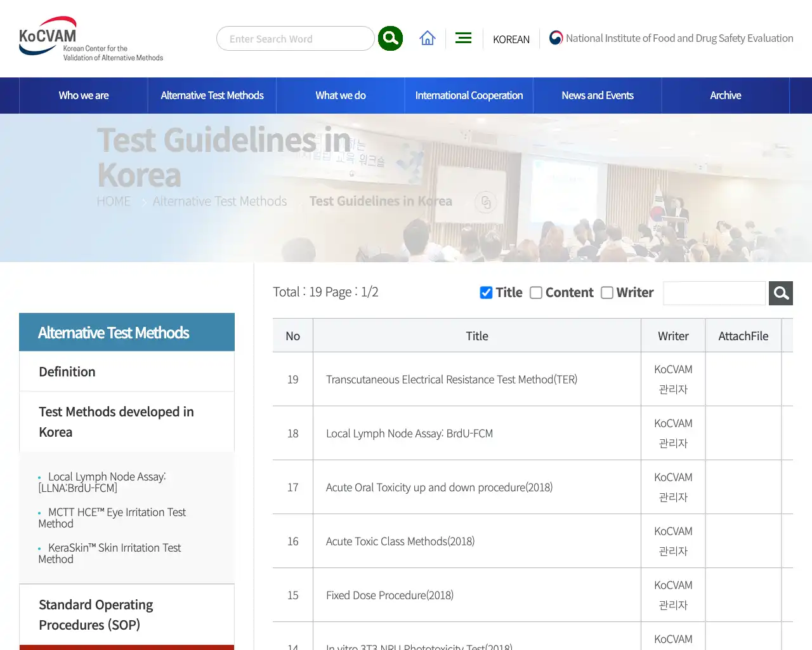The height and width of the screenshot is (650, 812).
Task: Switch language to KOREAN
Action: 511,39
